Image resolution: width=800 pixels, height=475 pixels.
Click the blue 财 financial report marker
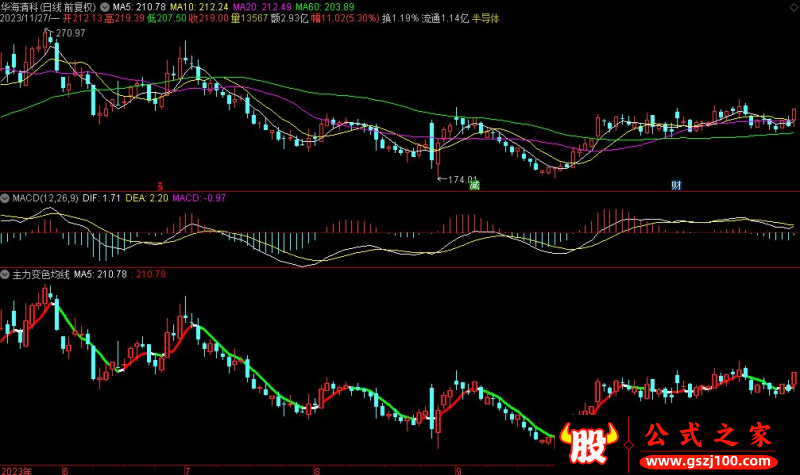677,186
